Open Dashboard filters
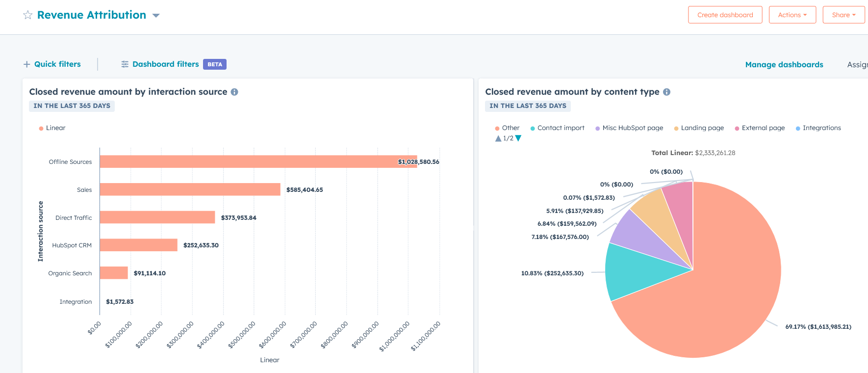The height and width of the screenshot is (373, 868). pos(166,64)
